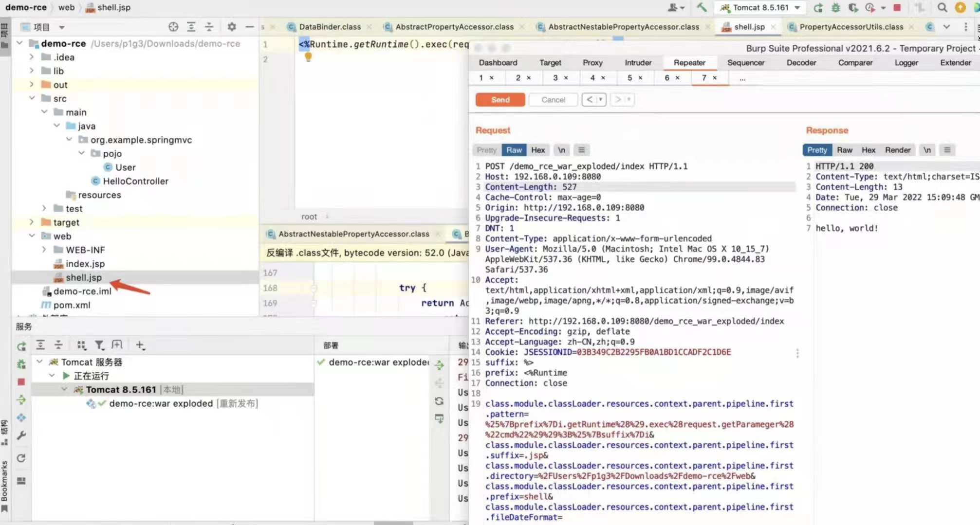The width and height of the screenshot is (980, 525).
Task: Click the deploy-all arrow icon in Services toolbar
Action: pyautogui.click(x=21, y=399)
